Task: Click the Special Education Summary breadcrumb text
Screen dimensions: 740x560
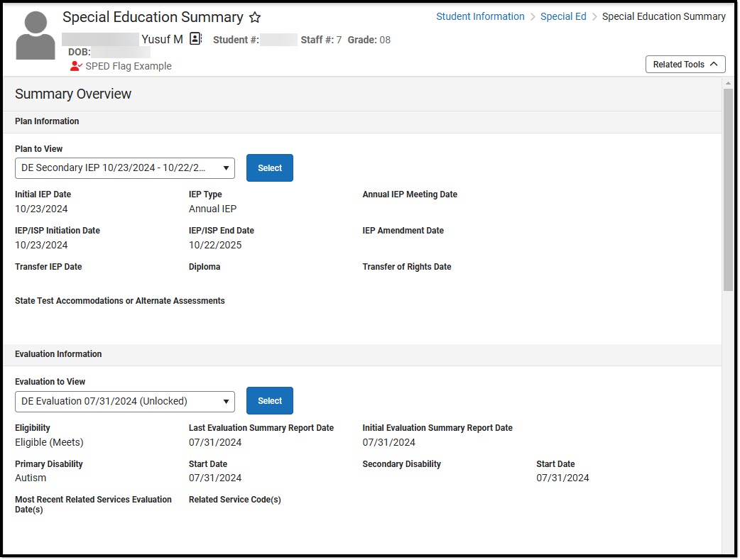Action: [x=663, y=16]
